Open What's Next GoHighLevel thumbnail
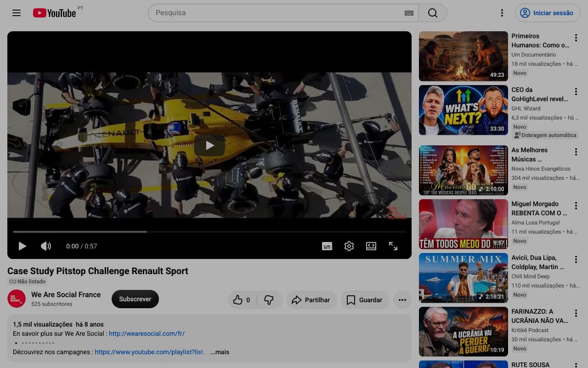 [x=464, y=110]
